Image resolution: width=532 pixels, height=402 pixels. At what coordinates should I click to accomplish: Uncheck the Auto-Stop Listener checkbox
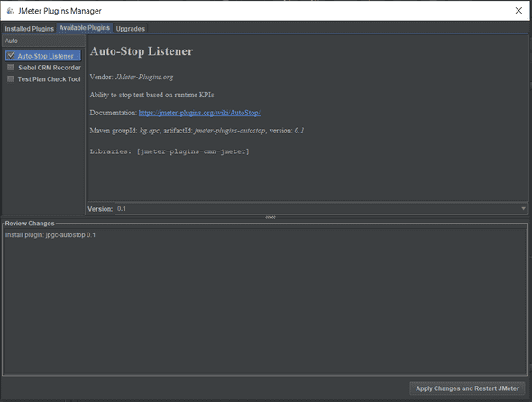pyautogui.click(x=11, y=55)
